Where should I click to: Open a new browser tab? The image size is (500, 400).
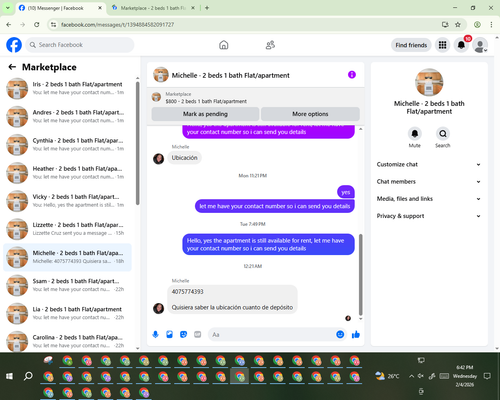pos(207,8)
